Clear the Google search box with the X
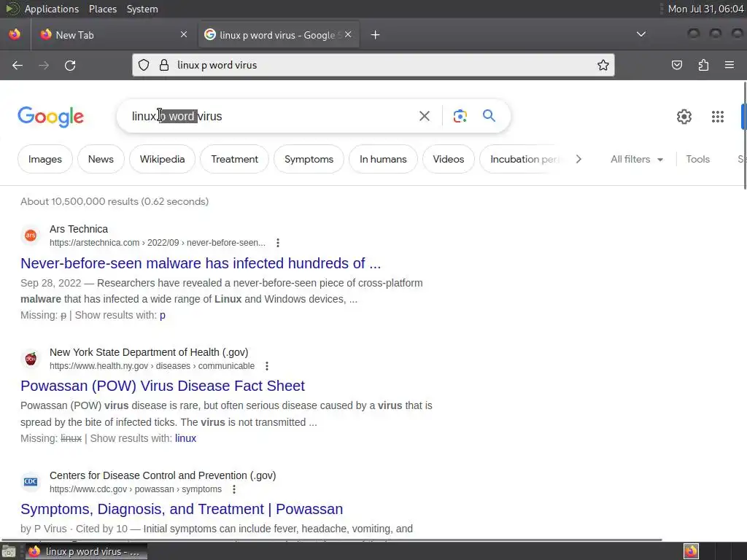747x560 pixels. (x=425, y=116)
